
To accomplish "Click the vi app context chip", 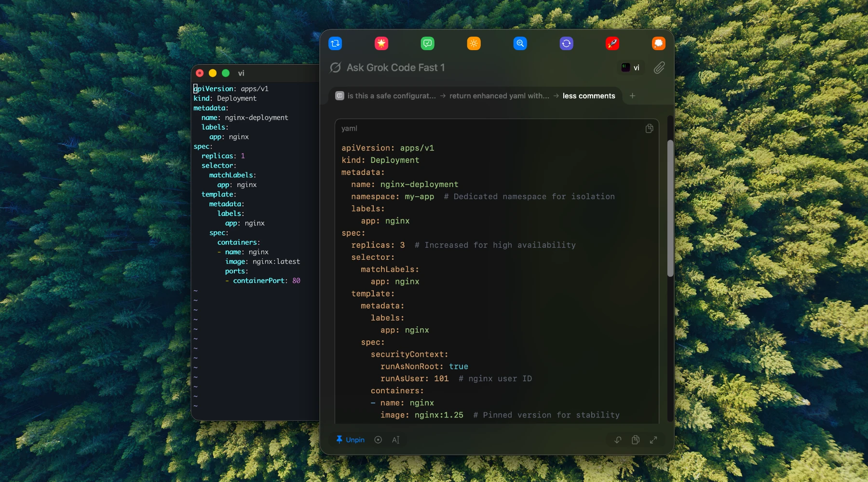I will point(631,67).
